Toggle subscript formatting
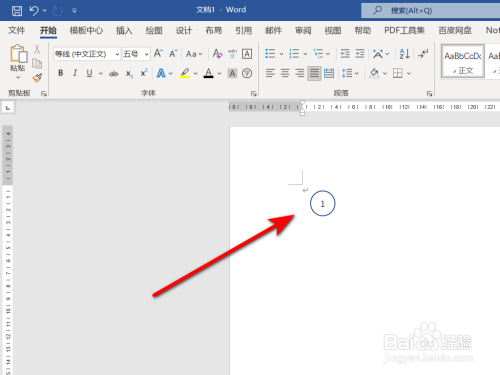 point(129,73)
